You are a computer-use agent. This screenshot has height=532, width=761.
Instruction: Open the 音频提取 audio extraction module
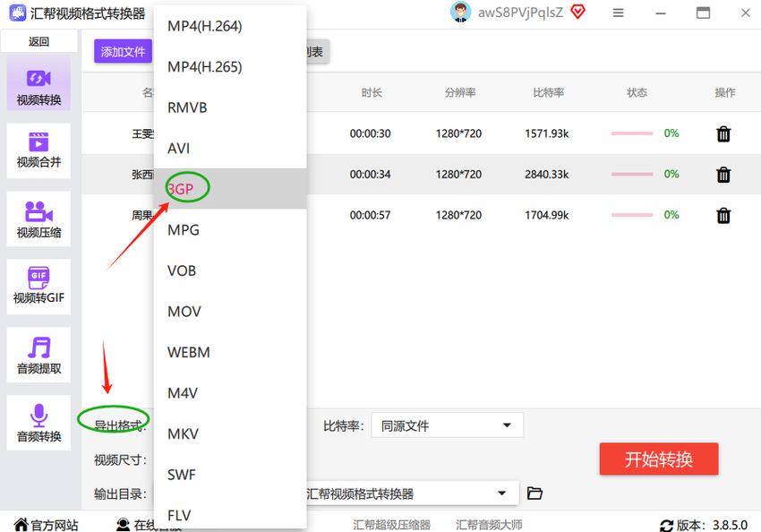38,356
